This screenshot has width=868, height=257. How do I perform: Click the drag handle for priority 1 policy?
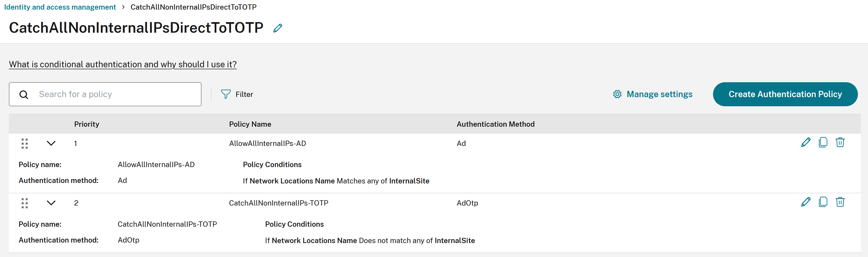25,144
